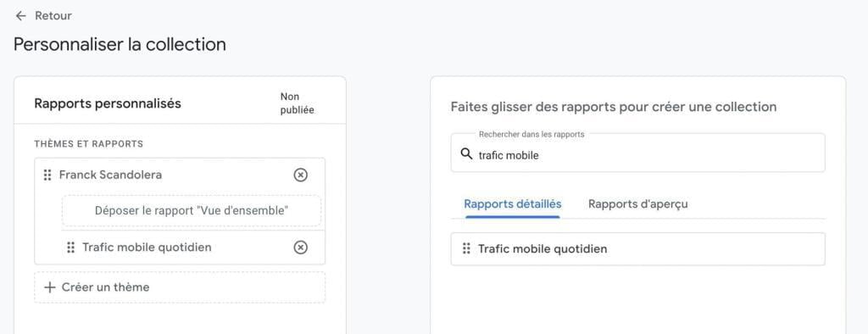
Task: Click the magnifier search icon in report search
Action: tap(467, 154)
